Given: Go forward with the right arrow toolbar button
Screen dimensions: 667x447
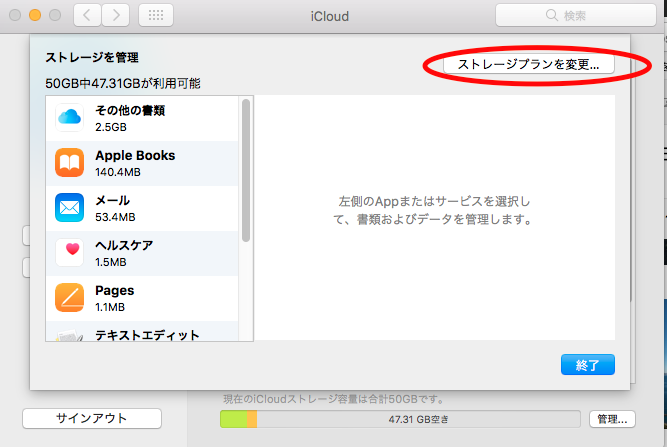Looking at the screenshot, I should tap(116, 15).
